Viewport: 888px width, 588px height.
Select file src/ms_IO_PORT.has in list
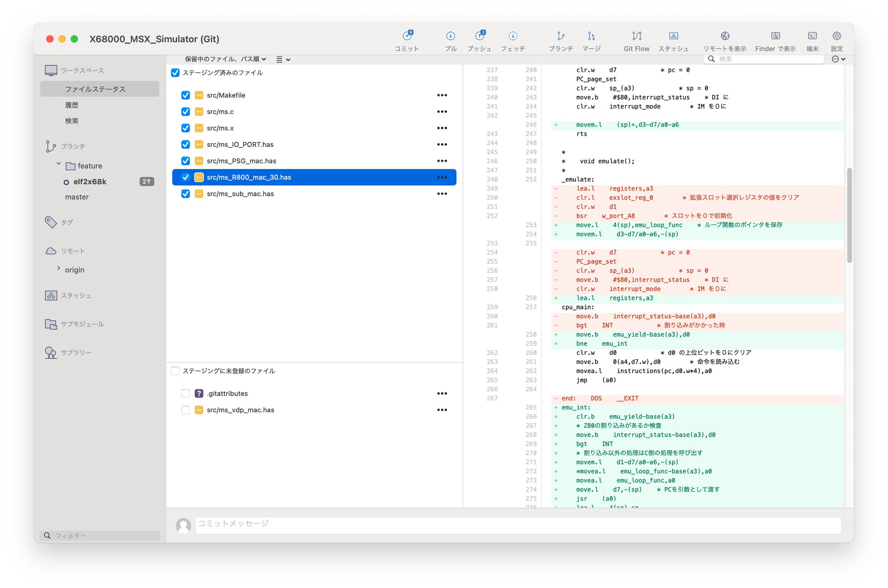[x=314, y=145]
